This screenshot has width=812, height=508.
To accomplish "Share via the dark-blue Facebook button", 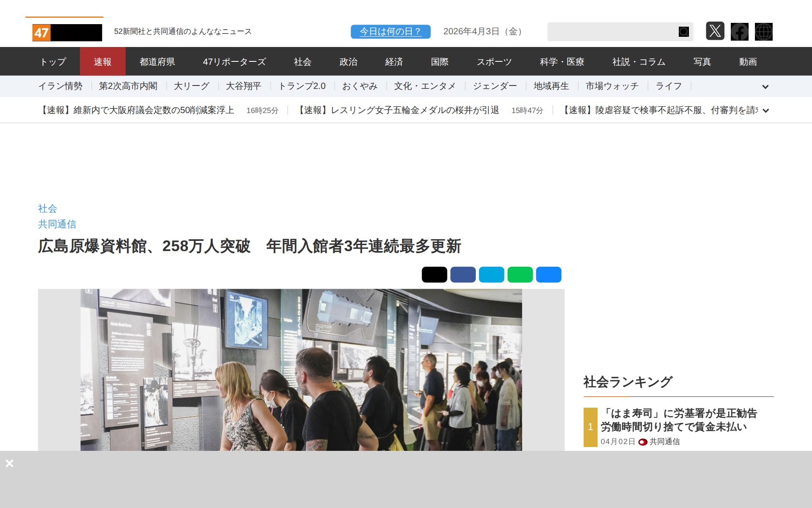I will [463, 274].
